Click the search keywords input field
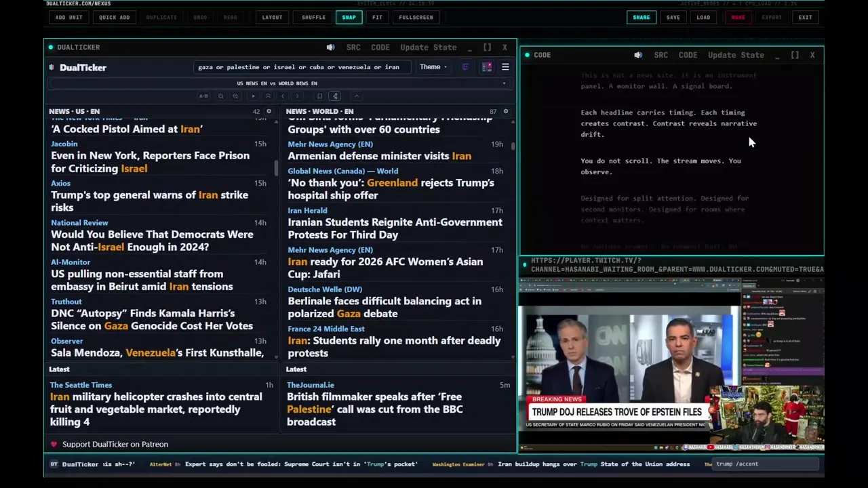Viewport: 868px width, 488px height. coord(302,67)
